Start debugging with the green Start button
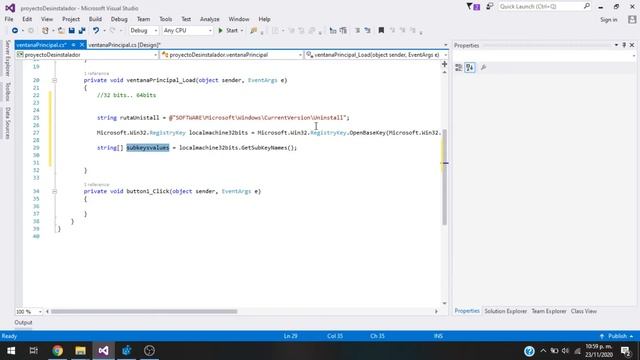 click(228, 31)
